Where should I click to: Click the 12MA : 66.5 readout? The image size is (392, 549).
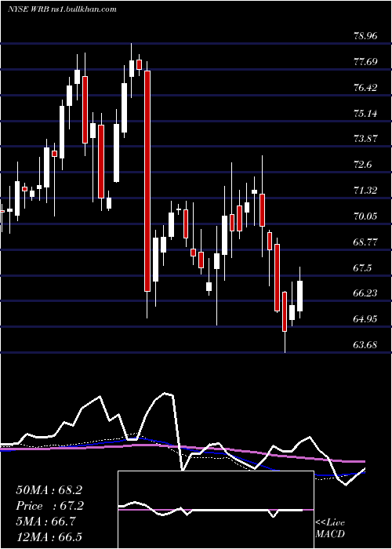tap(49, 537)
